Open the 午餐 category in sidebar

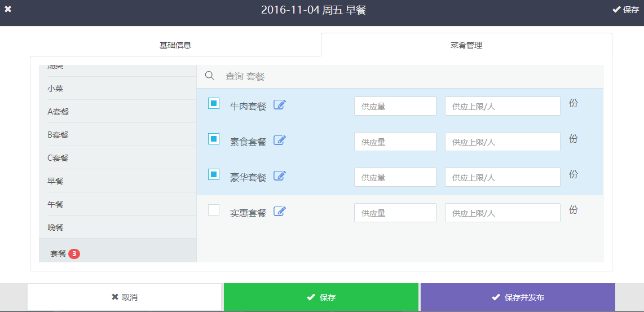[x=55, y=204]
